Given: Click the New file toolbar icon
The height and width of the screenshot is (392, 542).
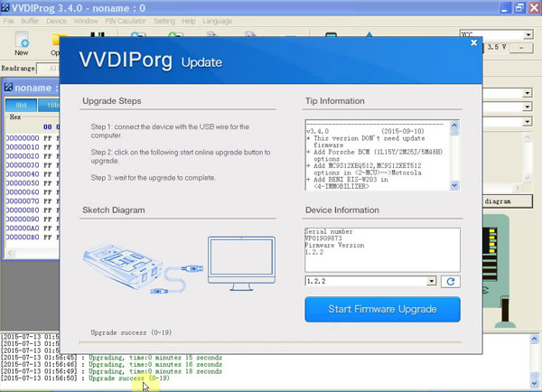Looking at the screenshot, I should coord(22,43).
